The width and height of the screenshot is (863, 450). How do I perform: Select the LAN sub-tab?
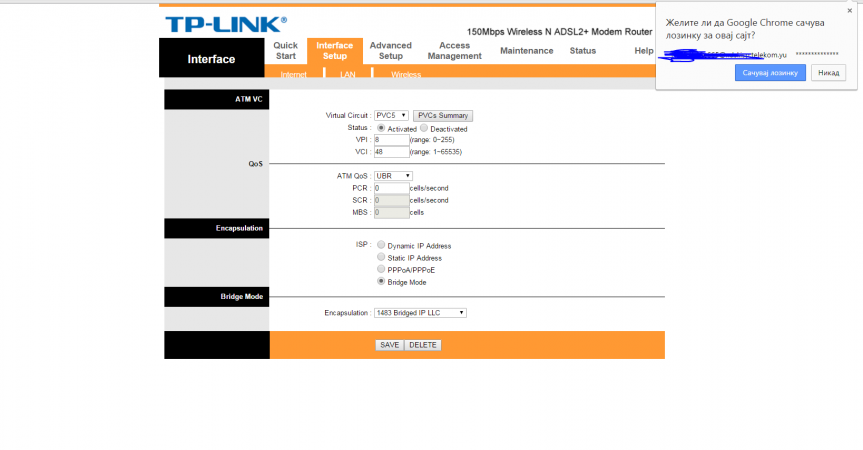[x=348, y=74]
